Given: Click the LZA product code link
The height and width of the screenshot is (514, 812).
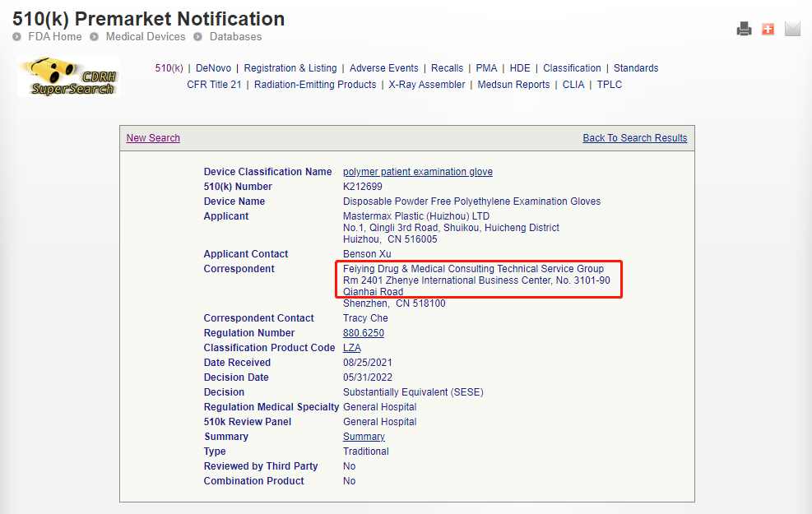Looking at the screenshot, I should click(351, 348).
